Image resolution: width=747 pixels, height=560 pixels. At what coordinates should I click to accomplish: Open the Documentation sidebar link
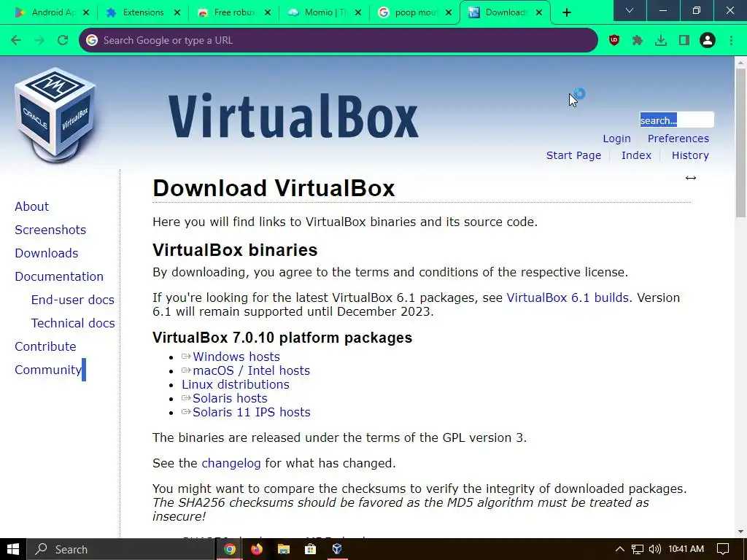point(59,276)
